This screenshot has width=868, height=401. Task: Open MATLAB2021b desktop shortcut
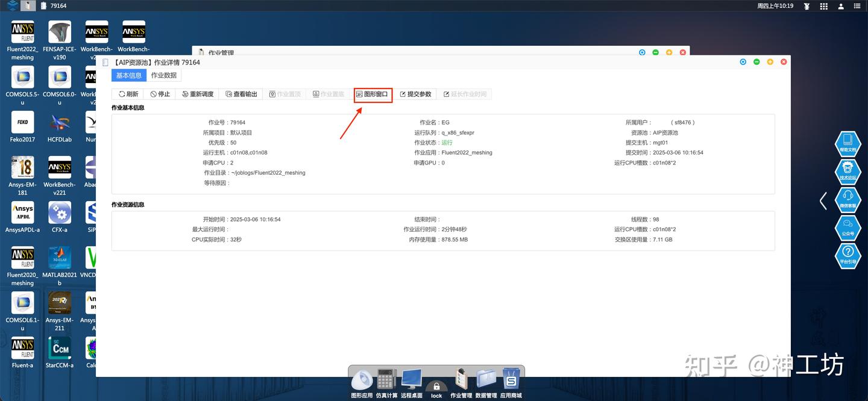point(60,266)
